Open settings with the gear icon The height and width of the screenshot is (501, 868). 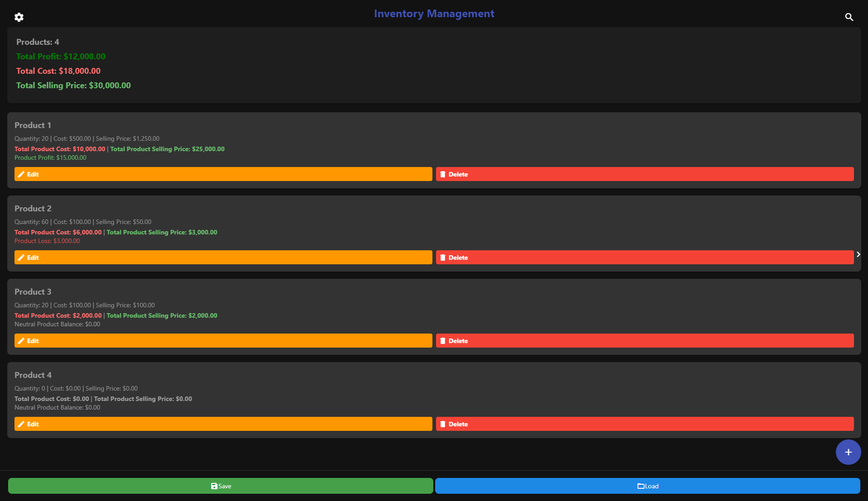pyautogui.click(x=19, y=17)
